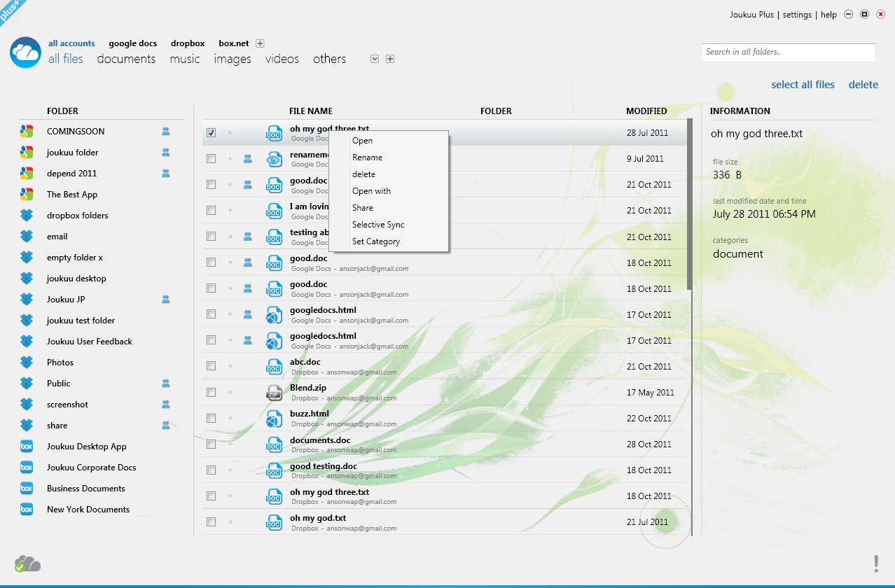Click shared icon for screenshot folder

(166, 405)
